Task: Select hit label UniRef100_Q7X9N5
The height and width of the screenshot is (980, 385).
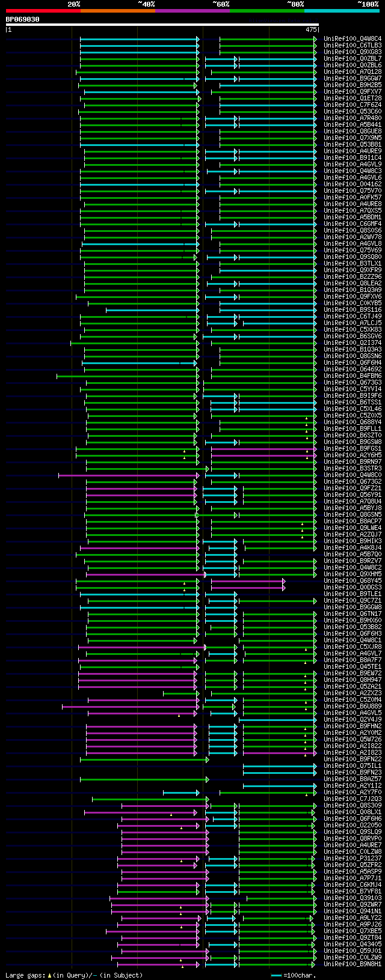Action: pyautogui.click(x=353, y=138)
